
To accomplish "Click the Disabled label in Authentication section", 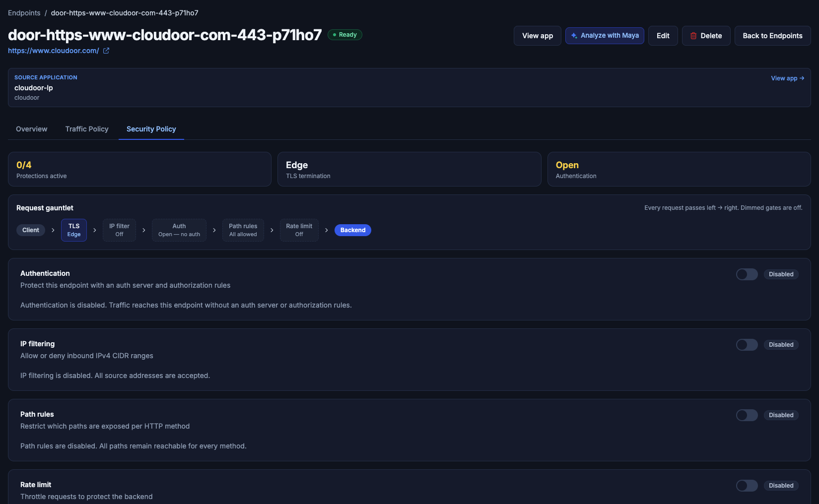I will pos(781,274).
